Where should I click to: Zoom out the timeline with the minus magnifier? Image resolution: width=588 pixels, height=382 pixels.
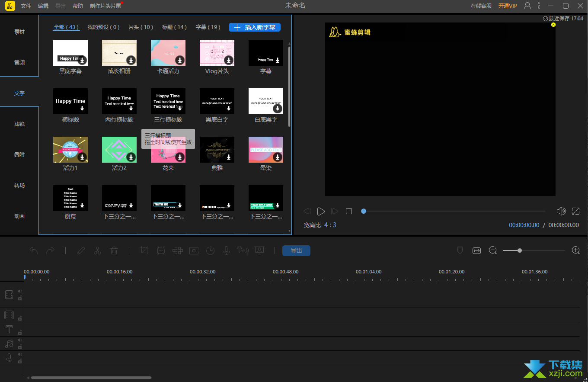[493, 250]
